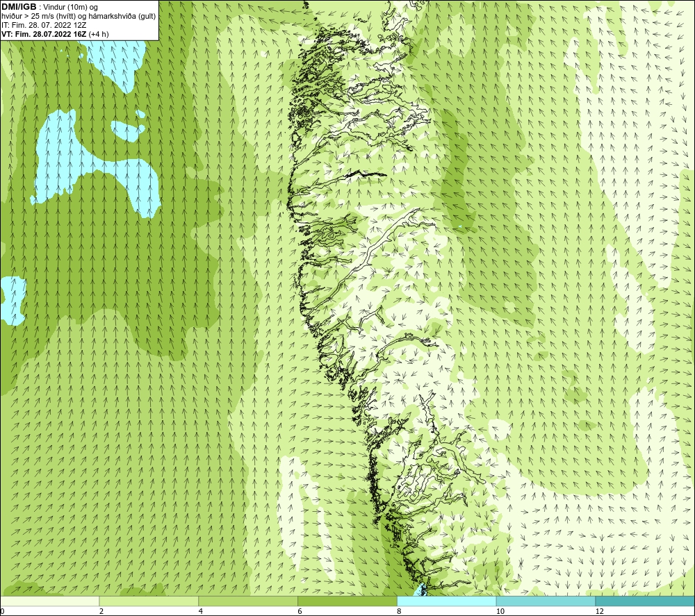Image resolution: width=695 pixels, height=616 pixels.
Task: Click the 6–8 m/s dark green legend swatch
Action: 347,601
